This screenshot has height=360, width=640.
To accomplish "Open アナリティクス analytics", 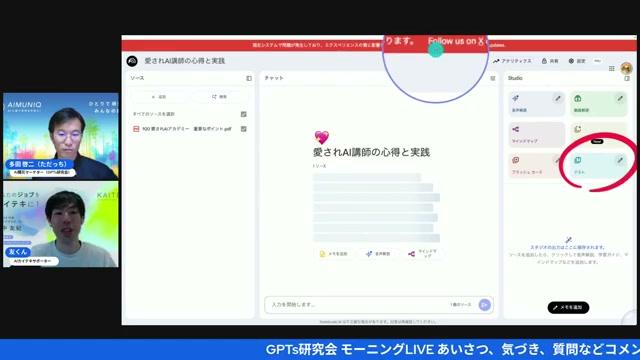I will tap(512, 61).
